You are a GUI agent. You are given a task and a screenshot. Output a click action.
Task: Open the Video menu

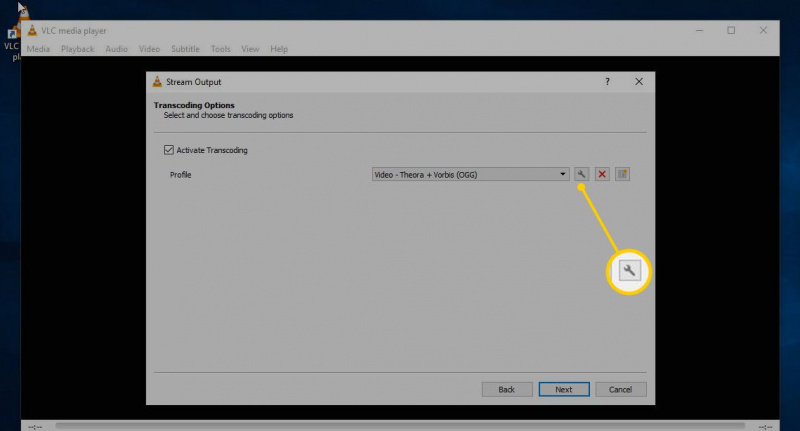[149, 49]
